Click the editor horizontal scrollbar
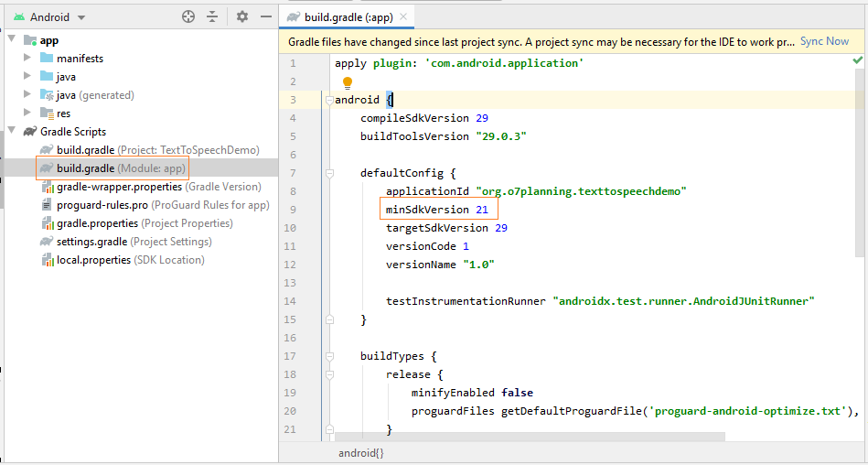Image resolution: width=868 pixels, height=465 pixels. pos(530,437)
